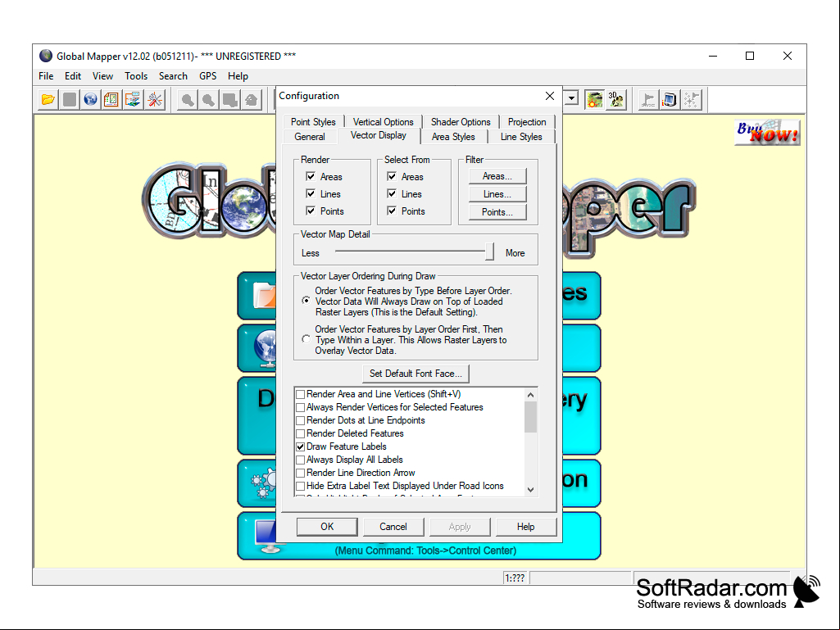Toggle the hill shading sun icon
The image size is (840, 630).
pos(594,100)
